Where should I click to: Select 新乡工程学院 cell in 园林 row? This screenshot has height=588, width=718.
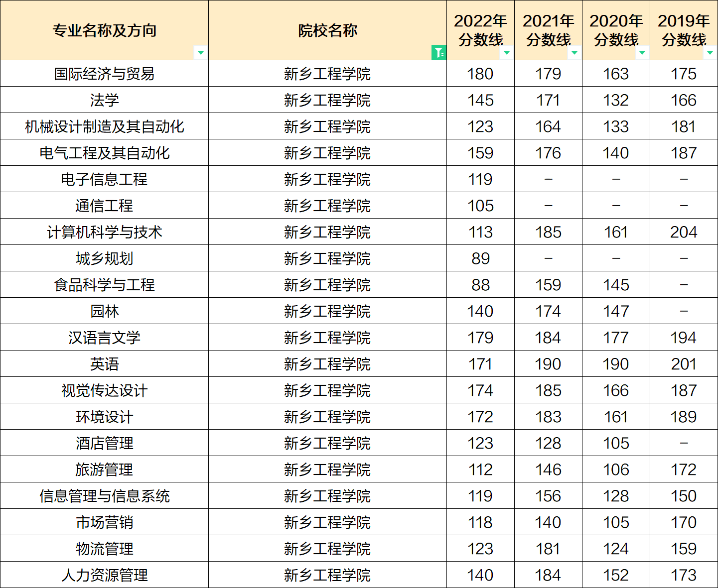point(327,311)
